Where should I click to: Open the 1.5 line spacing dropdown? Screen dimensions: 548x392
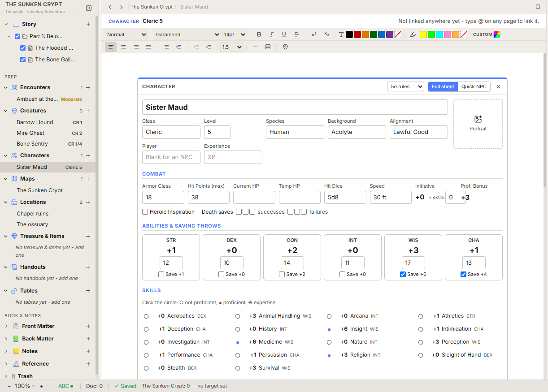click(232, 47)
